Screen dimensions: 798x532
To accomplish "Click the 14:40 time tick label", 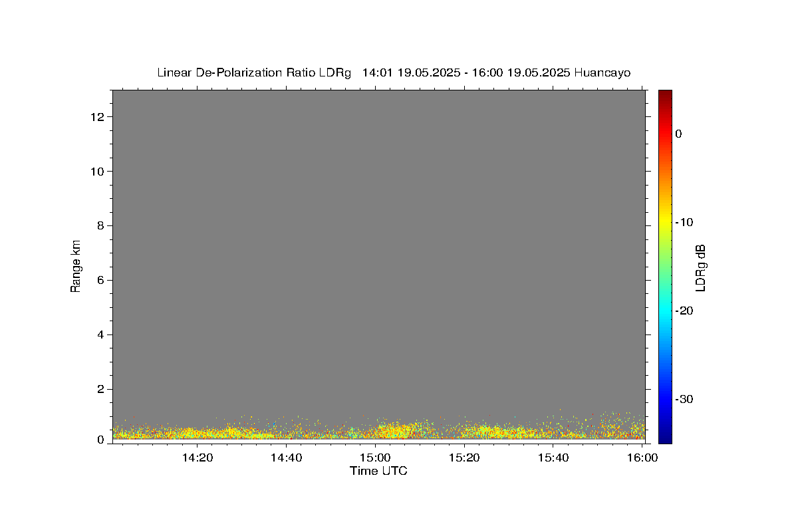I will [286, 457].
